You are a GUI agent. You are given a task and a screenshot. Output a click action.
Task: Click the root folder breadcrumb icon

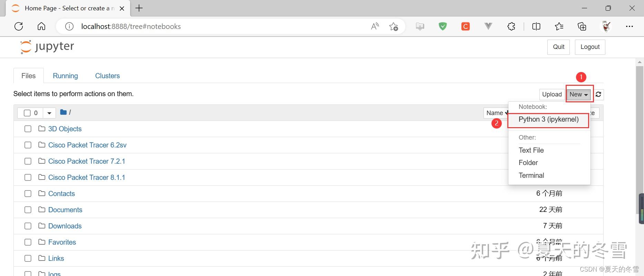63,112
